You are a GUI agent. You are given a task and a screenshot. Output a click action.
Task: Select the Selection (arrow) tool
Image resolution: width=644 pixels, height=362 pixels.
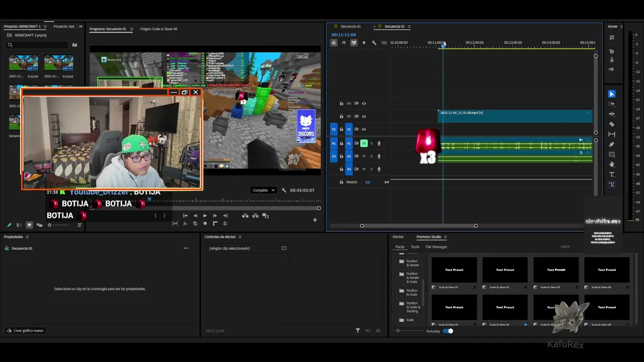pyautogui.click(x=612, y=94)
